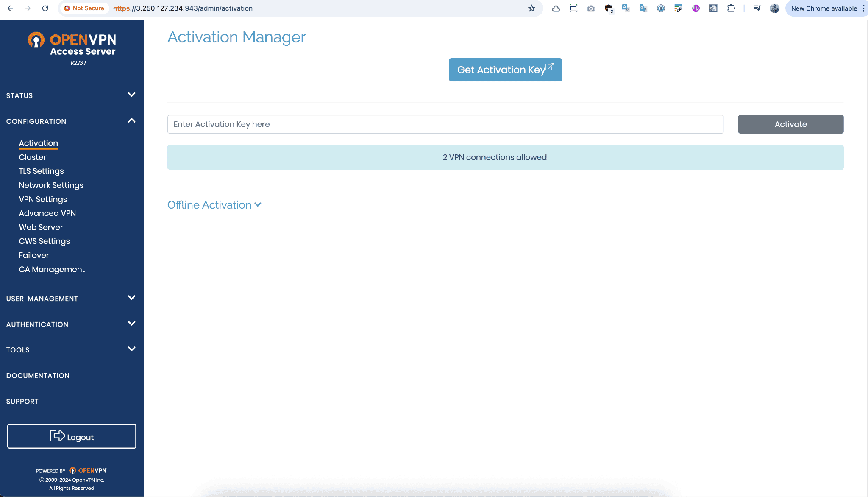This screenshot has width=868, height=497.
Task: Focus the Enter Activation Key field
Action: pyautogui.click(x=445, y=124)
